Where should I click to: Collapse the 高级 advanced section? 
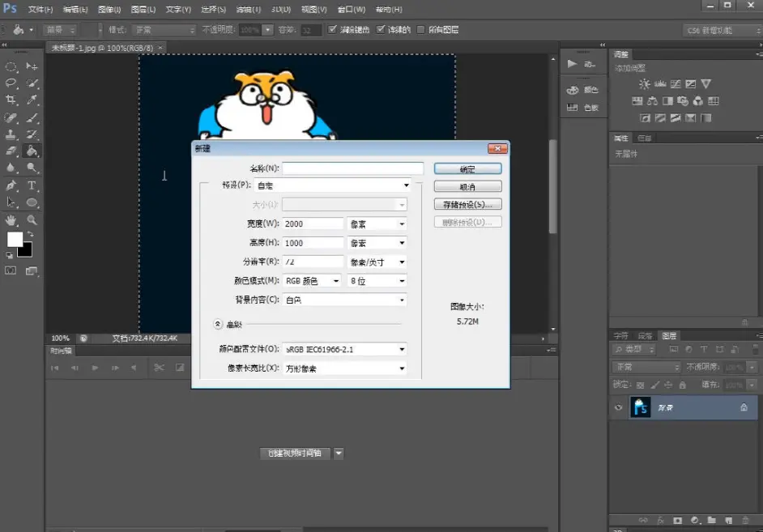pos(218,324)
